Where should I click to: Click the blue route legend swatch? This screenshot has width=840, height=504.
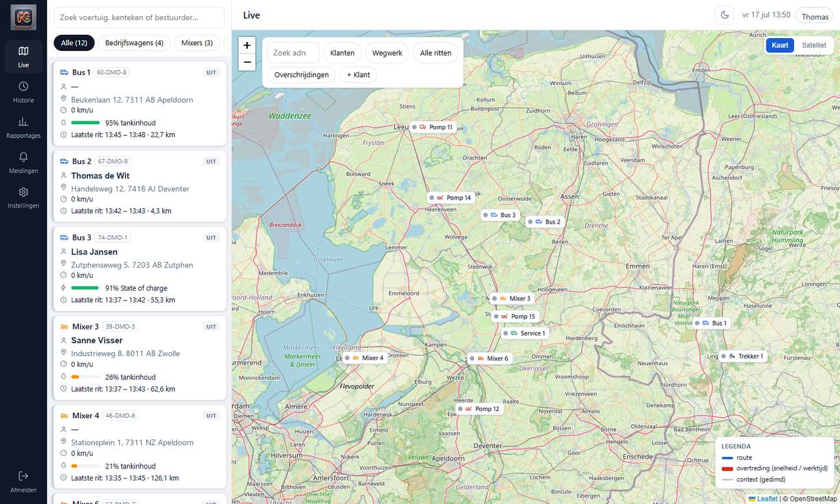click(x=728, y=458)
